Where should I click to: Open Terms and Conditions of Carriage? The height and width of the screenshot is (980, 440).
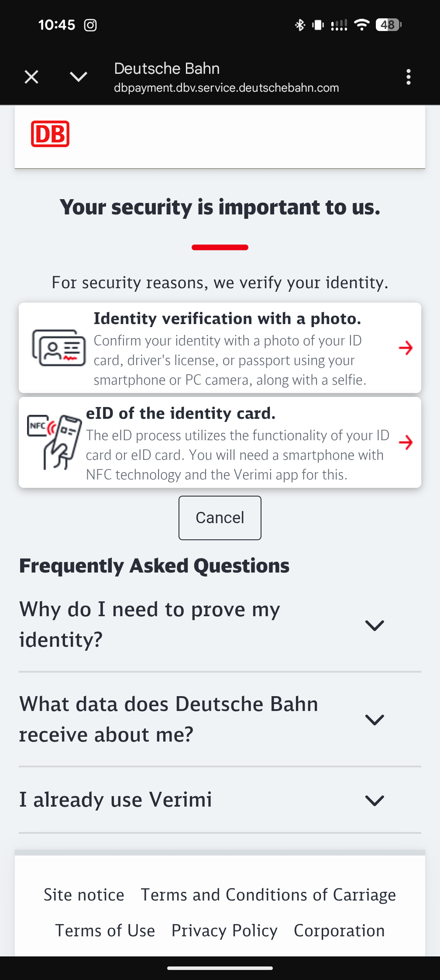coord(268,895)
